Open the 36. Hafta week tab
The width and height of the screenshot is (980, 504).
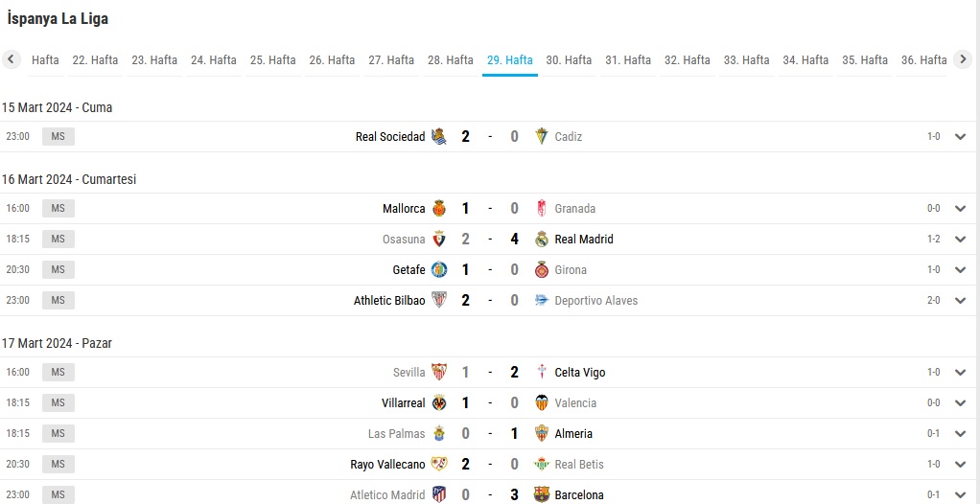(x=923, y=60)
